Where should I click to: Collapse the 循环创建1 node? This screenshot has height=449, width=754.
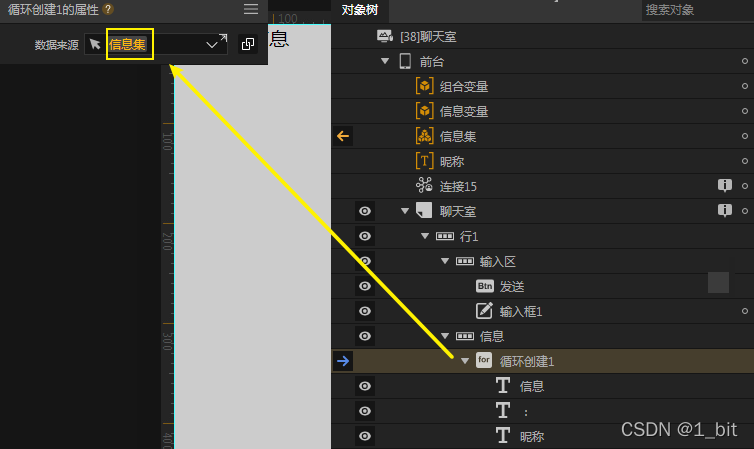tap(465, 361)
